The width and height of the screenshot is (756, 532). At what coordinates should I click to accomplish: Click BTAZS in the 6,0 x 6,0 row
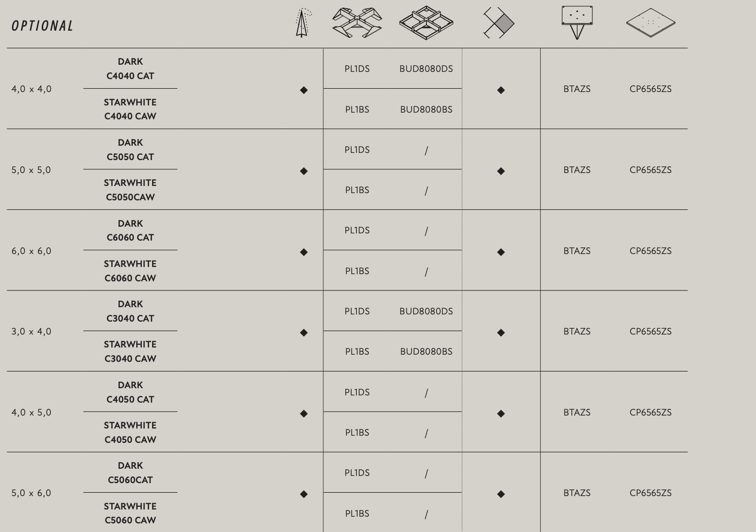(577, 251)
